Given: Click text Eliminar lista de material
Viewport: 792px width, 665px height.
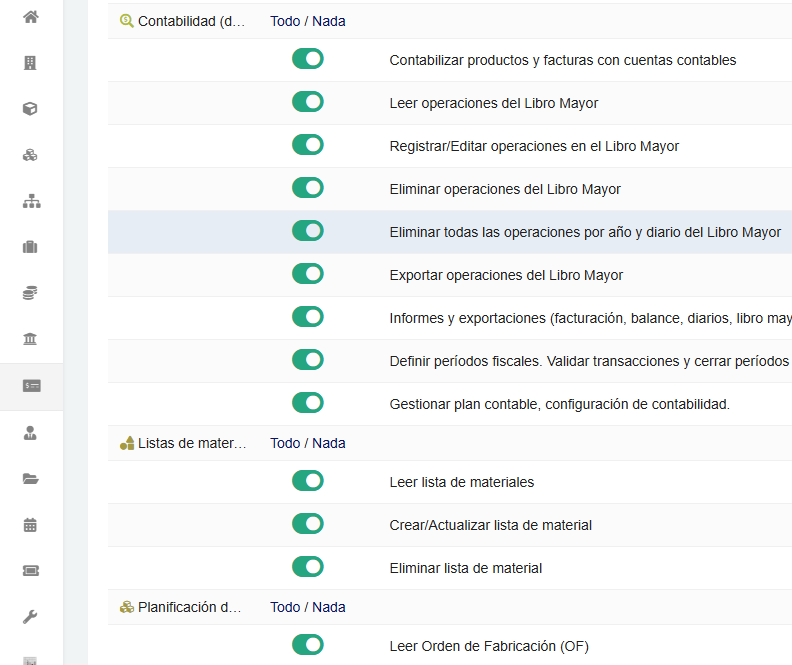Looking at the screenshot, I should (466, 568).
